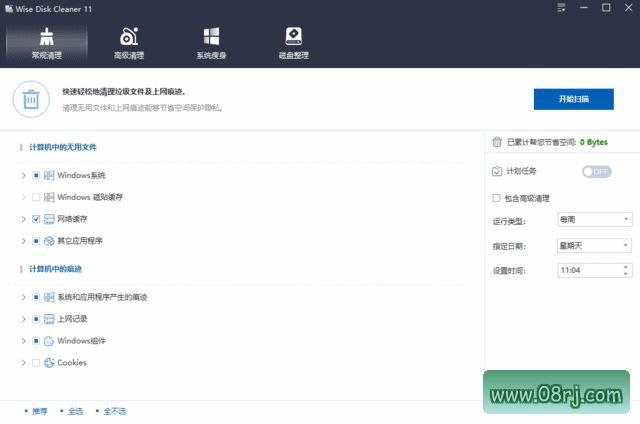Screen dimensions: 640x424
Task: Click the 系统和应用程序产生的痕迹 icon
Action: coord(49,297)
